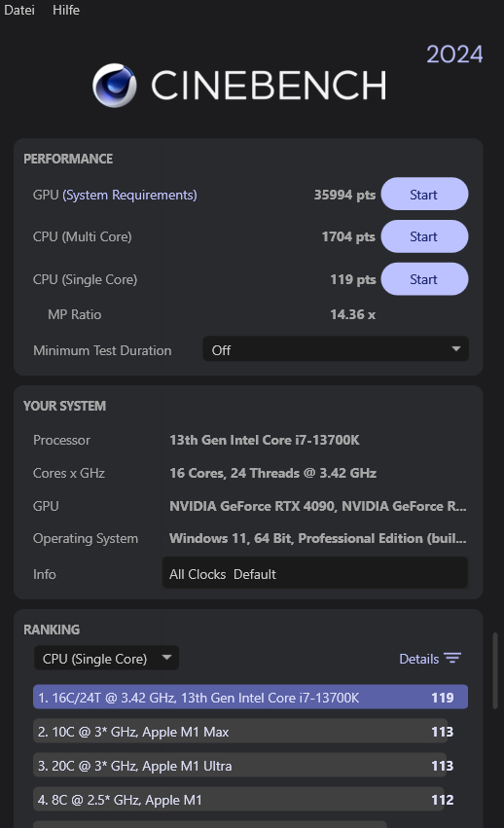This screenshot has height=828, width=504.
Task: Click the 35994 pts GPU score
Action: 344,195
